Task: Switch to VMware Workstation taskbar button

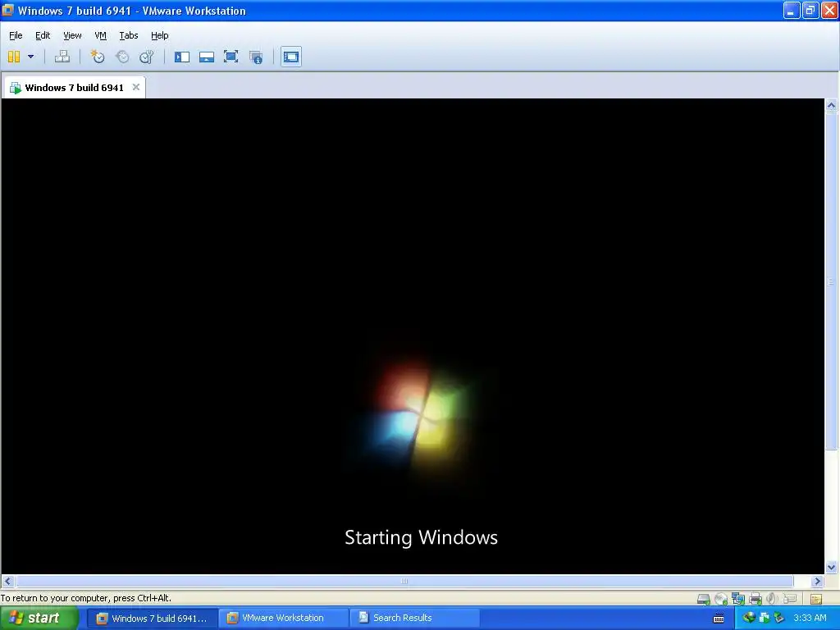Action: [x=283, y=619]
